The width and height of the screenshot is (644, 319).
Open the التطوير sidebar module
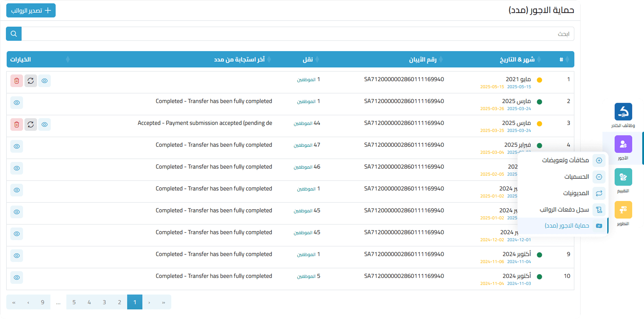pyautogui.click(x=623, y=210)
